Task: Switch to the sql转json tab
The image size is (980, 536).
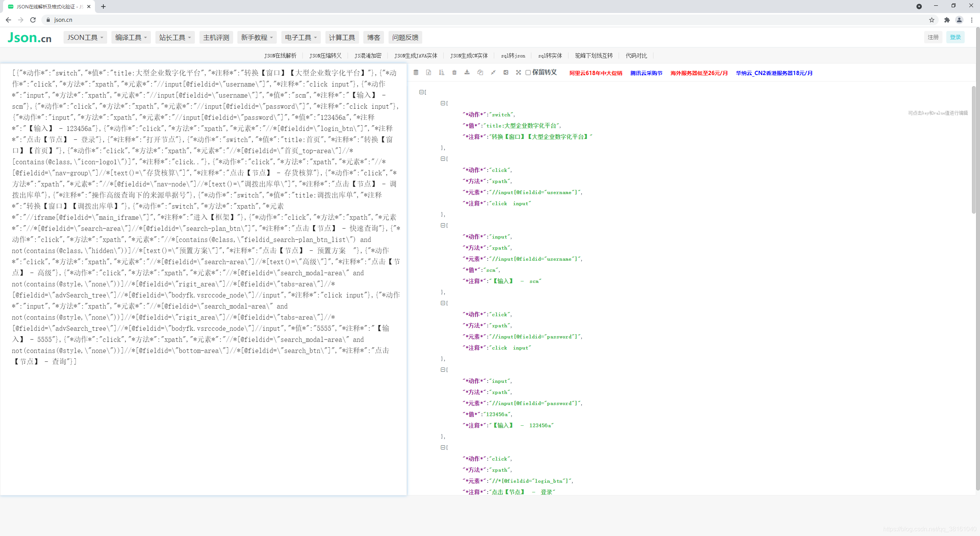Action: [x=513, y=56]
